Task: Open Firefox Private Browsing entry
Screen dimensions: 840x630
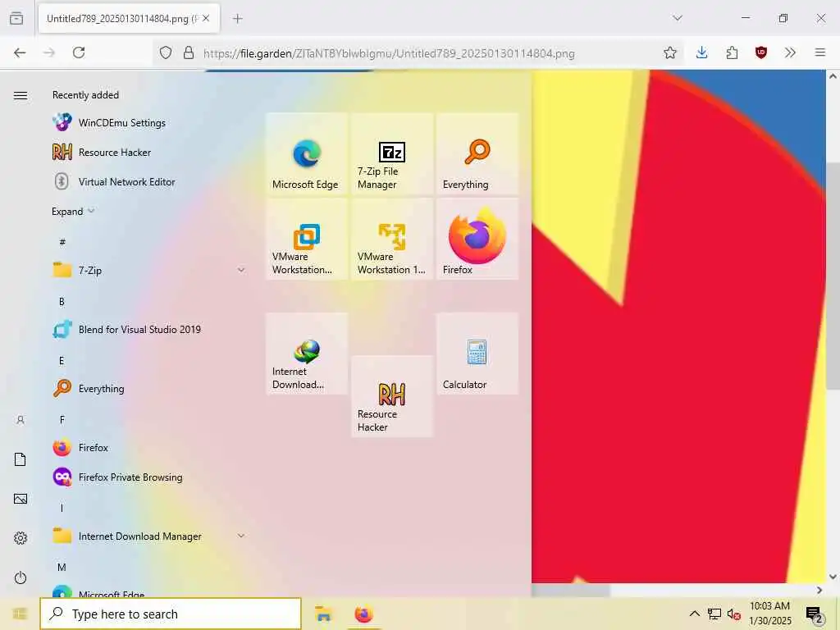Action: point(149,477)
